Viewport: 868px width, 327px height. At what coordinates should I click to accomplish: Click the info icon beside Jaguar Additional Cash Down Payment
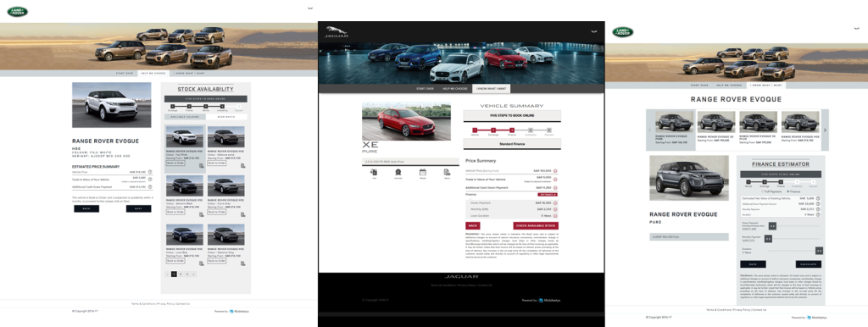555,187
